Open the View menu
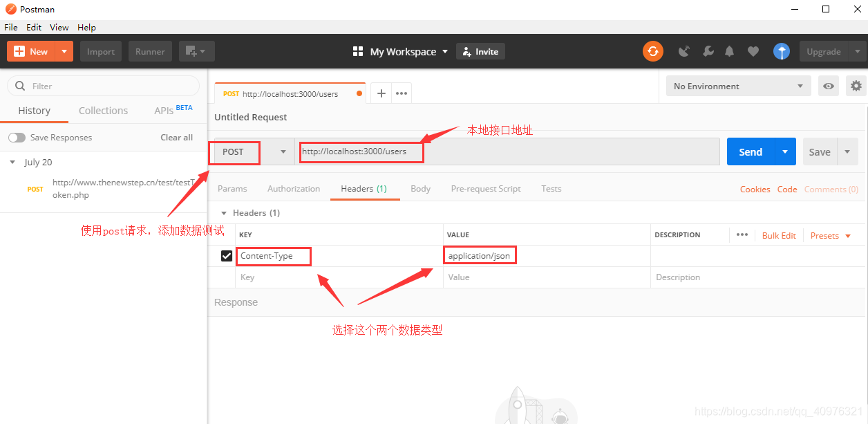868x424 pixels. click(x=59, y=28)
